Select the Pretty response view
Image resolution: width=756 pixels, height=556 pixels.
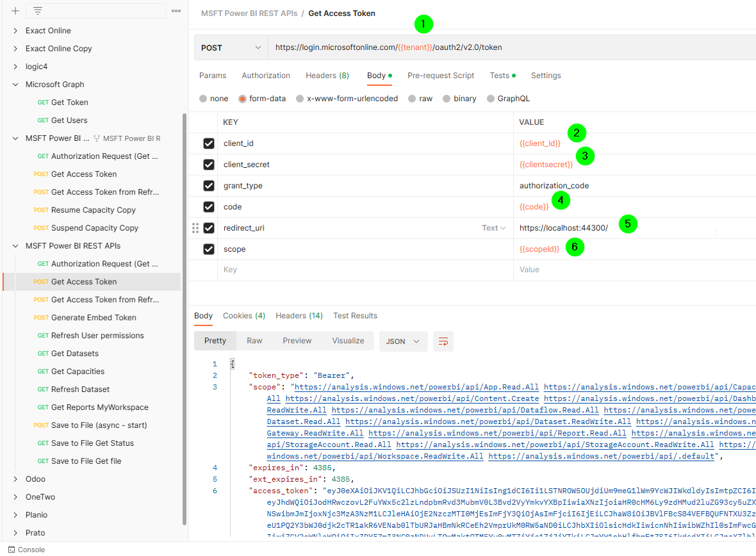(x=215, y=341)
